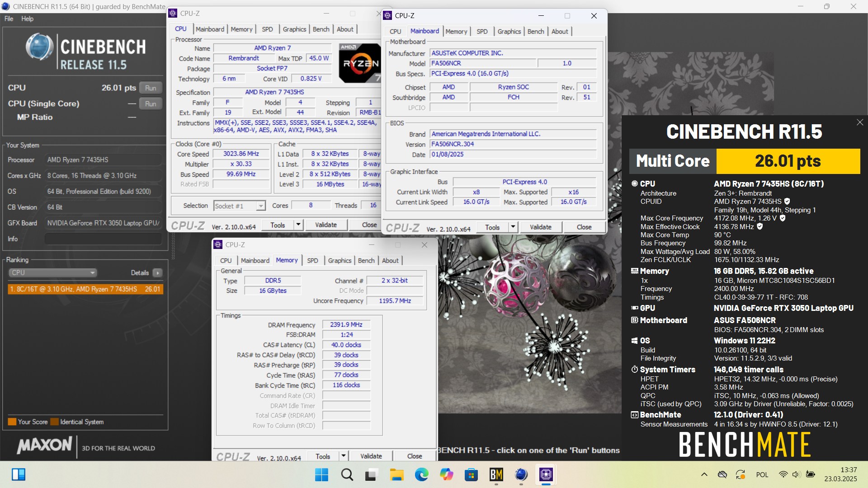Screen dimensions: 868x488
Task: Open Socket #1 selection dropdown in CPU-Z
Action: (239, 206)
